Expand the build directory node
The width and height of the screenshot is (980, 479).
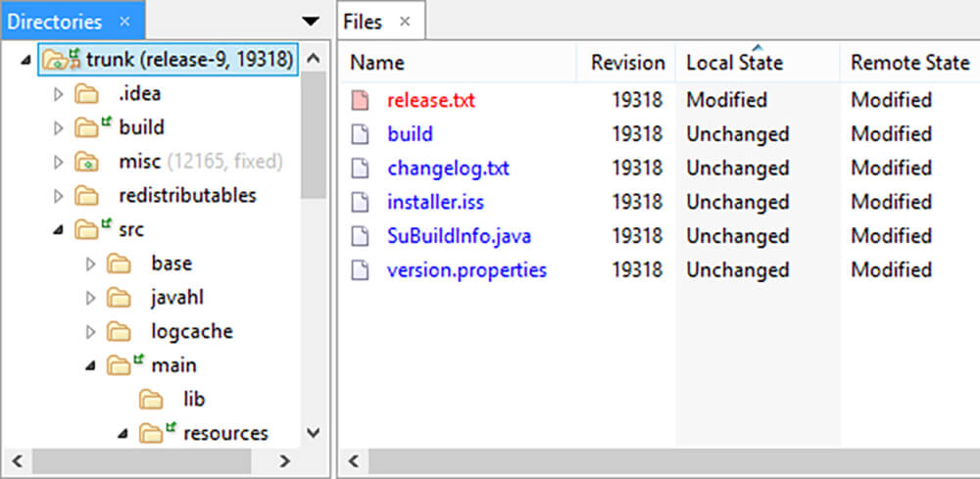[x=58, y=128]
